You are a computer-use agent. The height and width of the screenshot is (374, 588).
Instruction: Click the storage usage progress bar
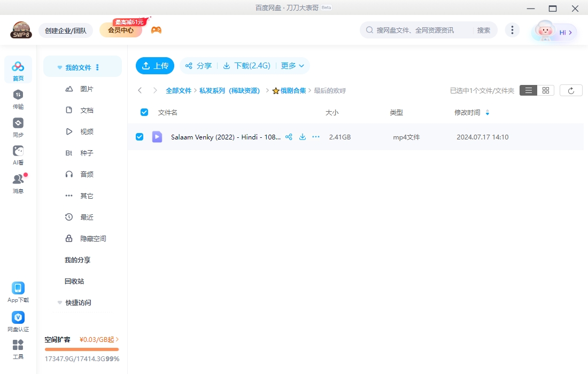tap(82, 349)
